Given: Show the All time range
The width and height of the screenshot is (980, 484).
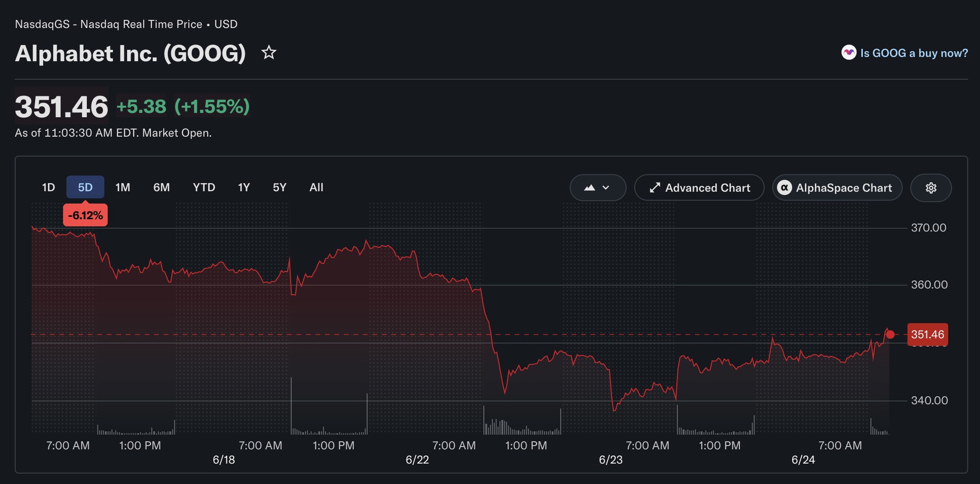Looking at the screenshot, I should 316,187.
